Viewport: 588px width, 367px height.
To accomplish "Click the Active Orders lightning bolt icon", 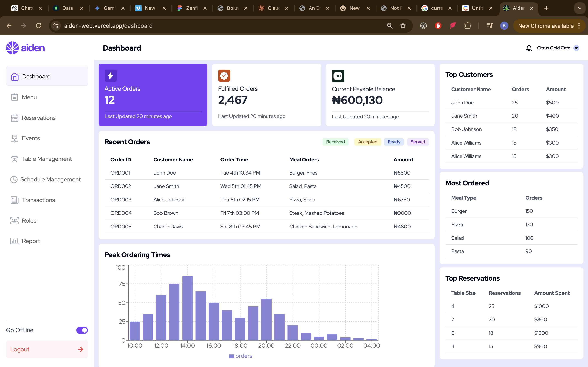I will [110, 75].
